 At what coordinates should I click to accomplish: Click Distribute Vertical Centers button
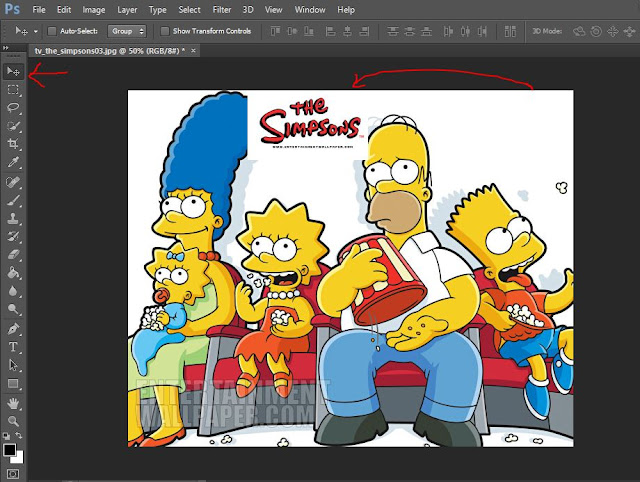pyautogui.click(x=409, y=31)
